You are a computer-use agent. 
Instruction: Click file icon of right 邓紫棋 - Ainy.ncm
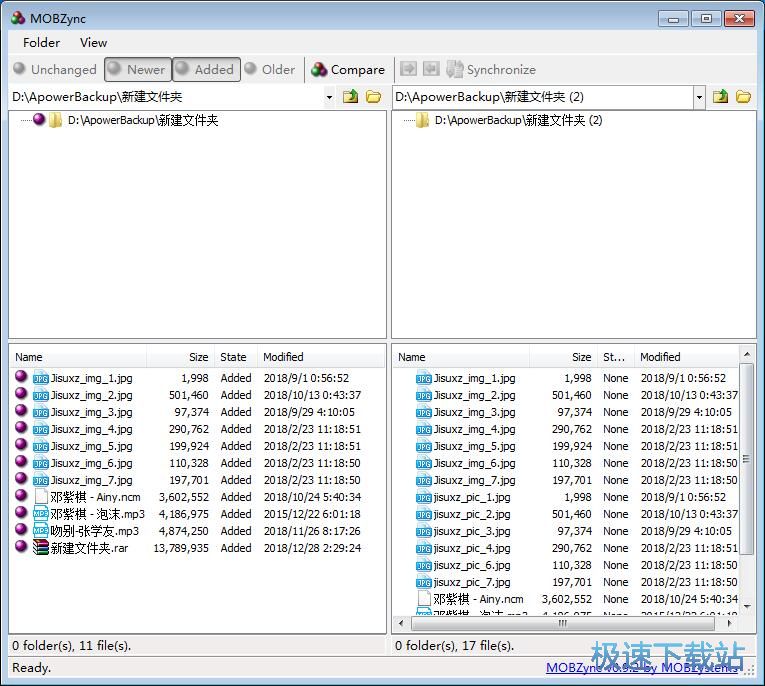[x=424, y=599]
